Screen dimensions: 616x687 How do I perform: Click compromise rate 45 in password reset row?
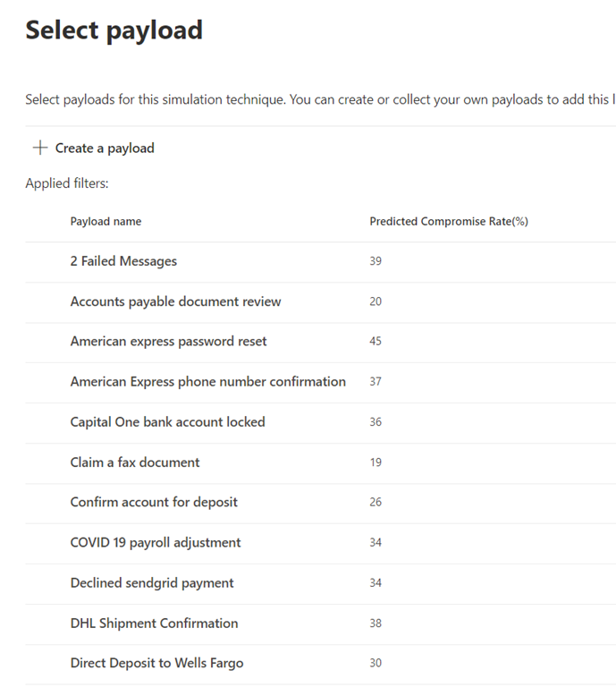click(376, 342)
